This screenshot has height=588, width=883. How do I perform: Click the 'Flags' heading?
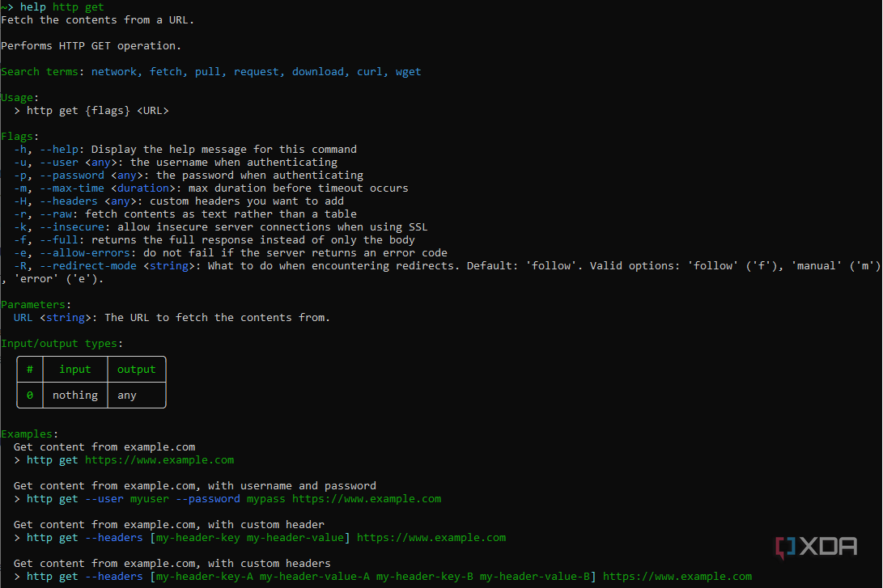(x=18, y=136)
